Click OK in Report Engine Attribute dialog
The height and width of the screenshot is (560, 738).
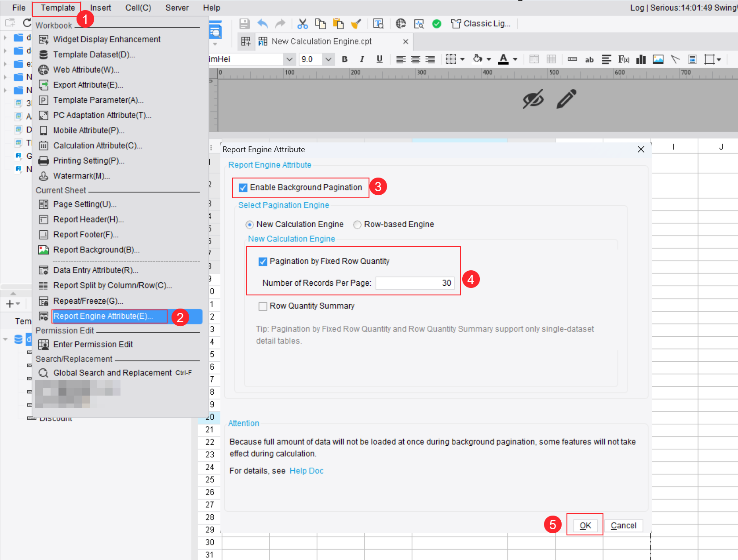pyautogui.click(x=585, y=526)
